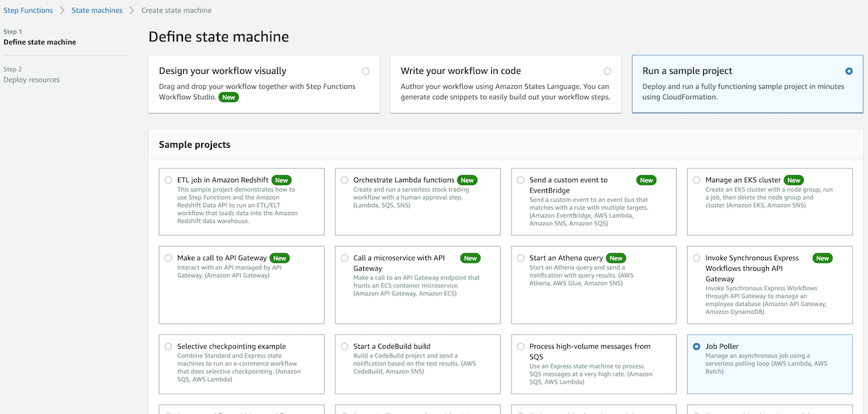Click Create state machine breadcrumb text

point(176,11)
